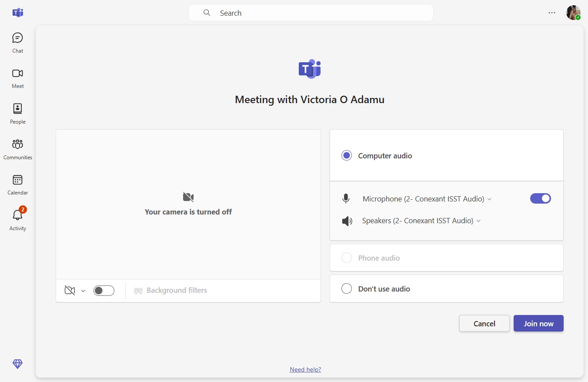Turn on the camera toggle switch
The height and width of the screenshot is (382, 588).
tap(104, 291)
